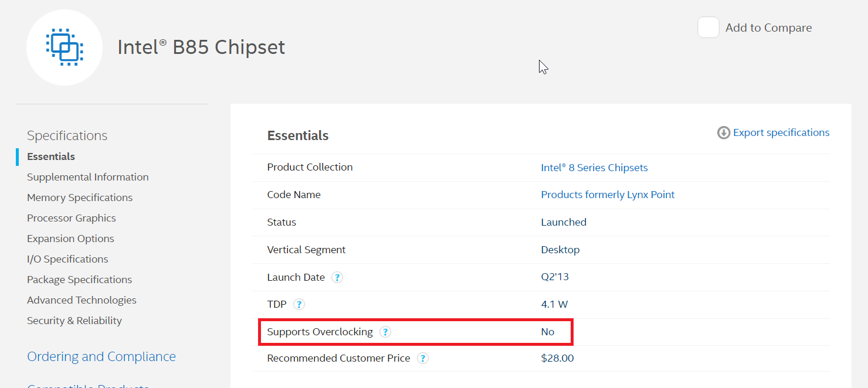Click the TDP row label

(277, 304)
